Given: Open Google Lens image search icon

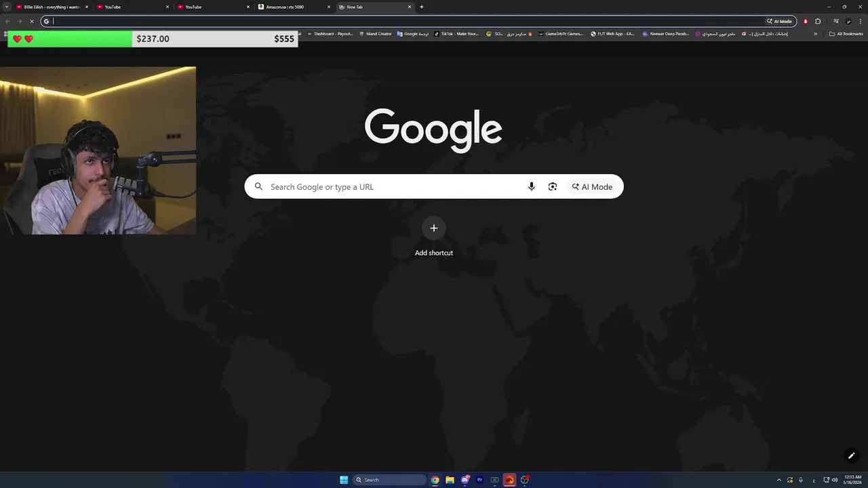Looking at the screenshot, I should 553,186.
